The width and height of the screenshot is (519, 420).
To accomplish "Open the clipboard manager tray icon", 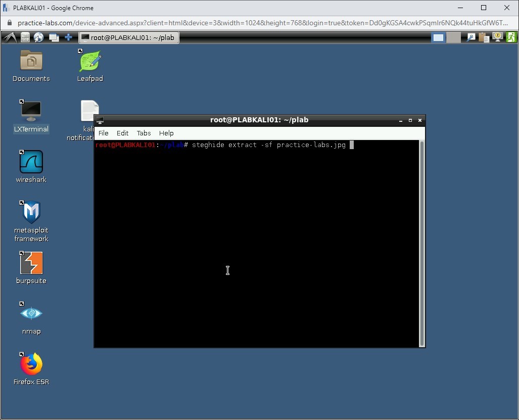I will [x=484, y=37].
